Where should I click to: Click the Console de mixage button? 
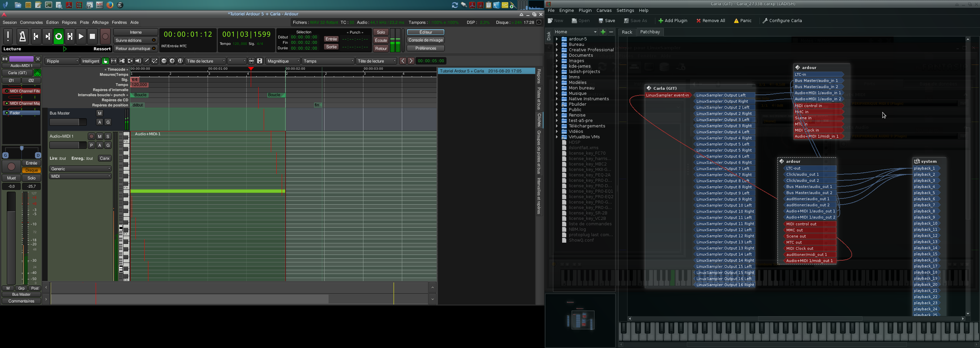click(x=425, y=40)
